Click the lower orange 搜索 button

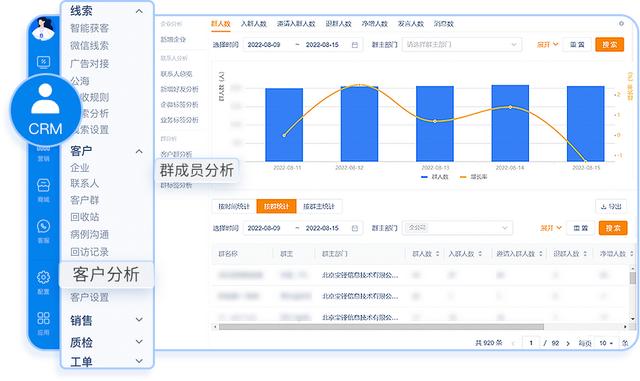(x=613, y=228)
